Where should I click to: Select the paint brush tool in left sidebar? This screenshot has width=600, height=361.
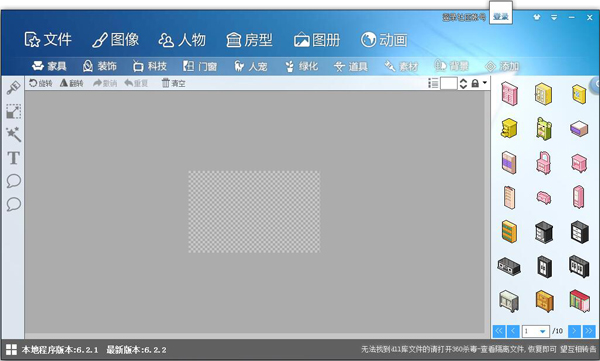(x=13, y=88)
